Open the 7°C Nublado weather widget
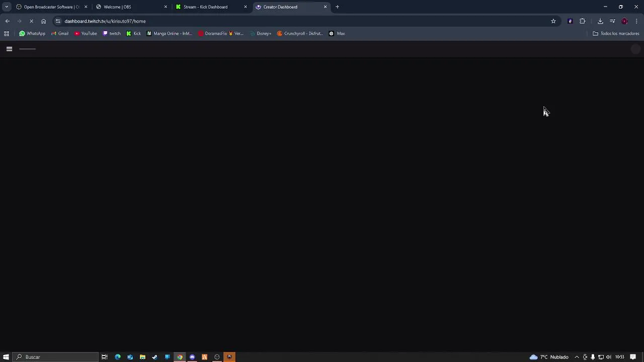 click(x=549, y=357)
